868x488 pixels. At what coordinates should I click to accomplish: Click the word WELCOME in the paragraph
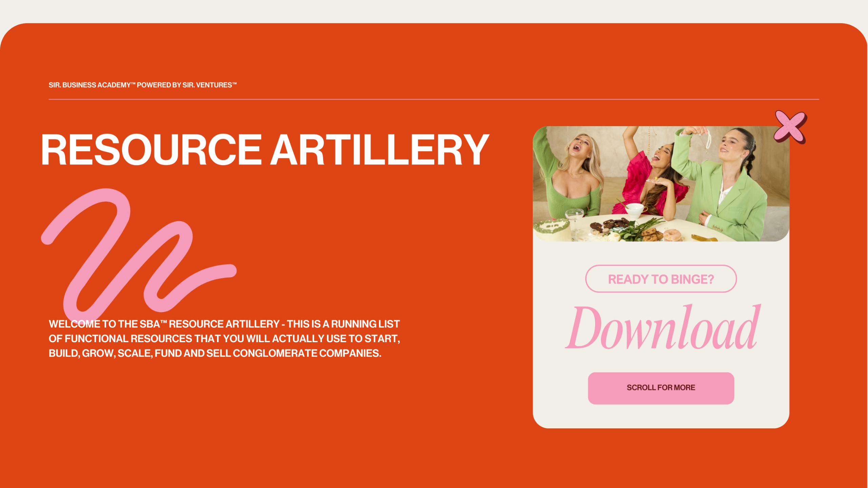coord(74,324)
